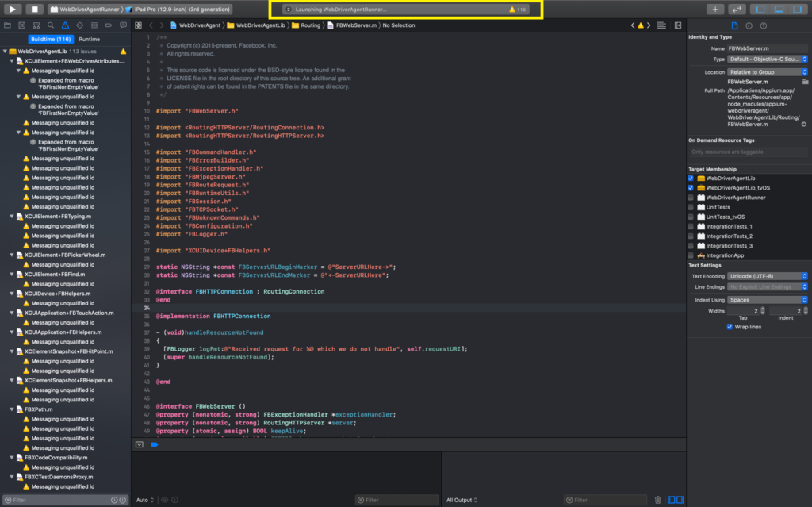Show the Issue navigator

click(65, 25)
